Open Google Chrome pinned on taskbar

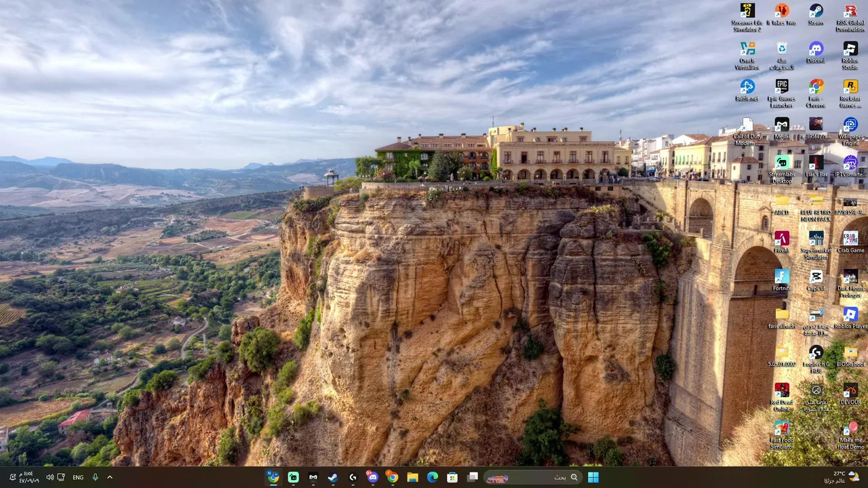point(393,477)
